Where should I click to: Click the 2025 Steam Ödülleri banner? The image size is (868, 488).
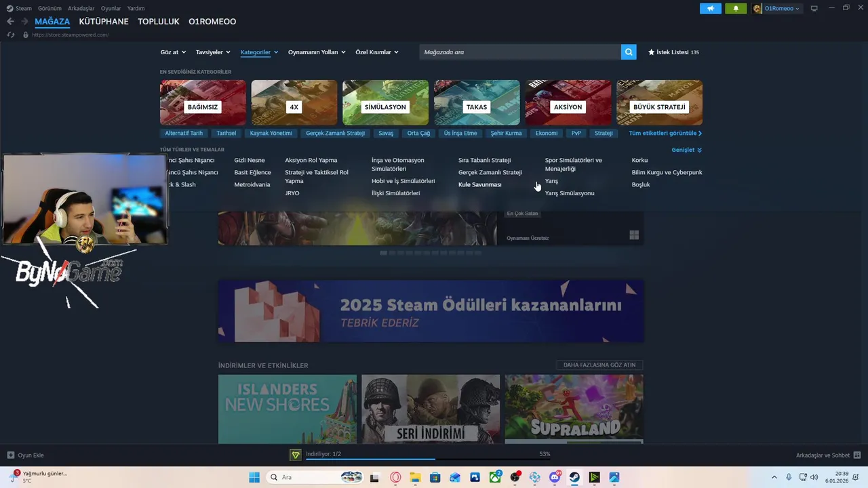(x=431, y=311)
